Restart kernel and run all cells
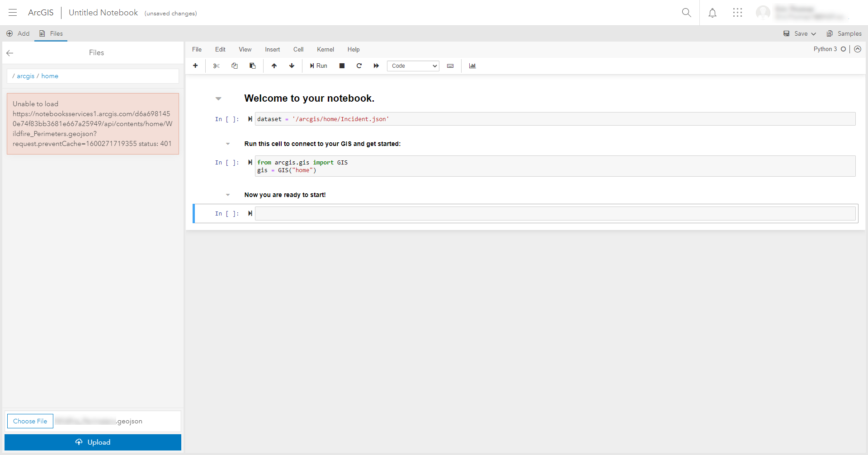Screen dimensions: 868x455 (376, 66)
